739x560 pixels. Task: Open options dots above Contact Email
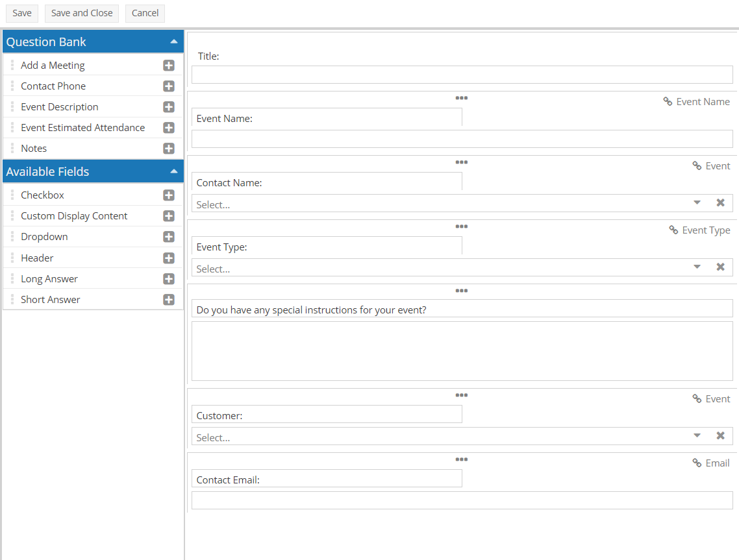click(x=462, y=459)
